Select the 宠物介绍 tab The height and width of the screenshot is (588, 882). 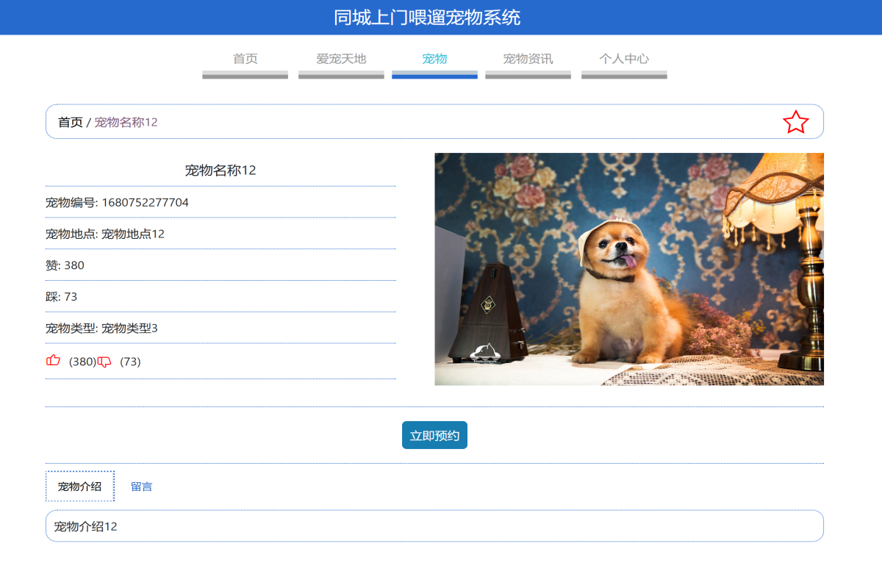tap(79, 486)
